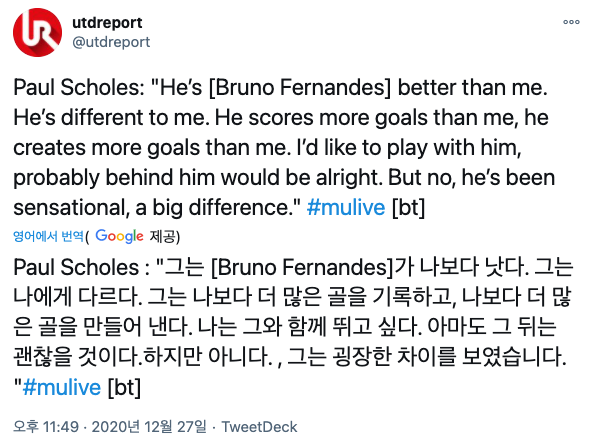Viewport: 589px width, 446px height.
Task: Click the Korean text 괜찮을 것이다
Action: point(78,357)
